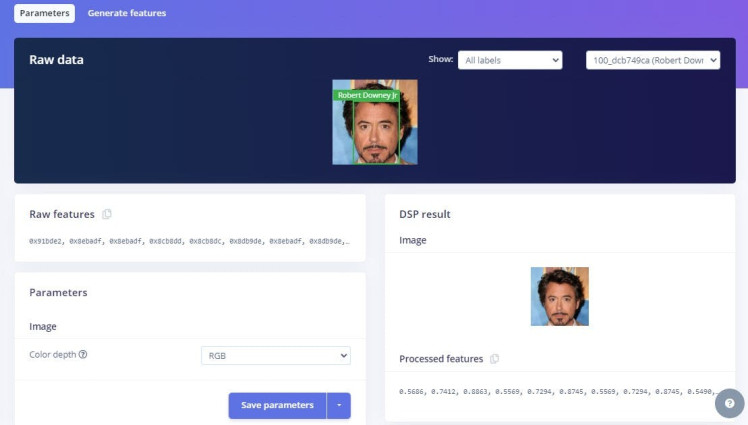Open the sample selector dropdown 100_dcb749ca

click(653, 60)
